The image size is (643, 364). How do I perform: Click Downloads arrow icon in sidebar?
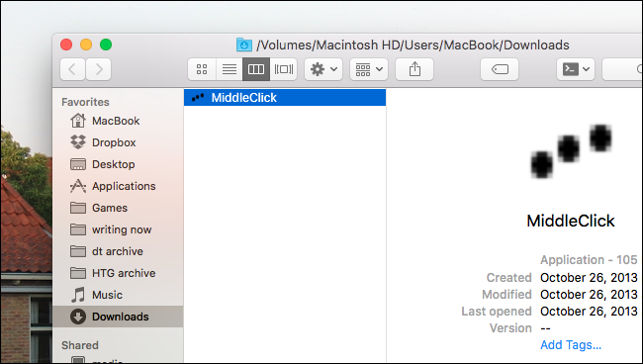pos(78,317)
